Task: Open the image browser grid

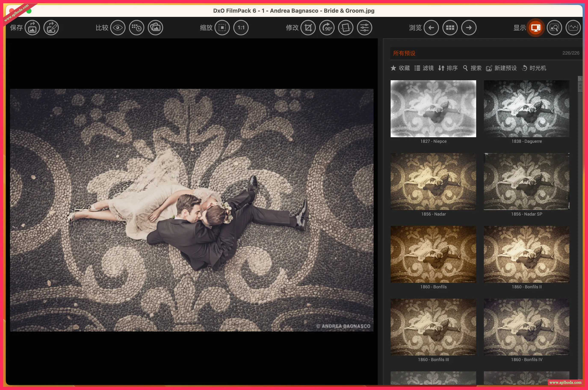Action: (450, 28)
